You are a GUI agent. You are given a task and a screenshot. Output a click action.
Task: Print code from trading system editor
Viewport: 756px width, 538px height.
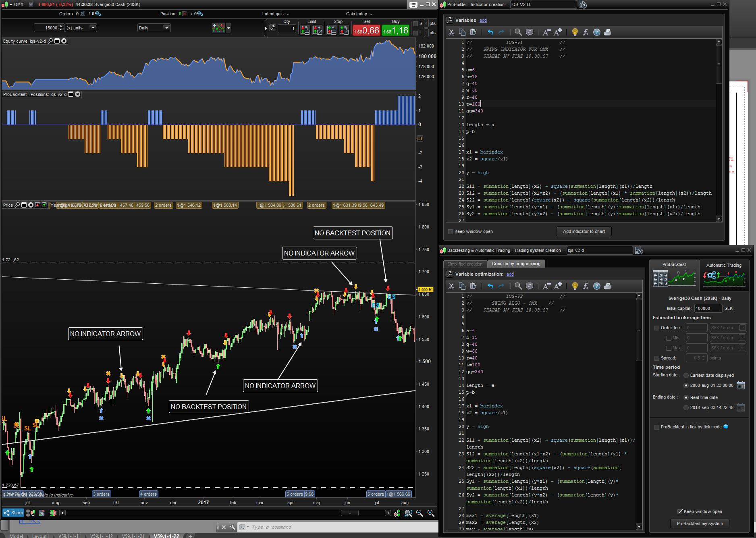[x=608, y=286]
